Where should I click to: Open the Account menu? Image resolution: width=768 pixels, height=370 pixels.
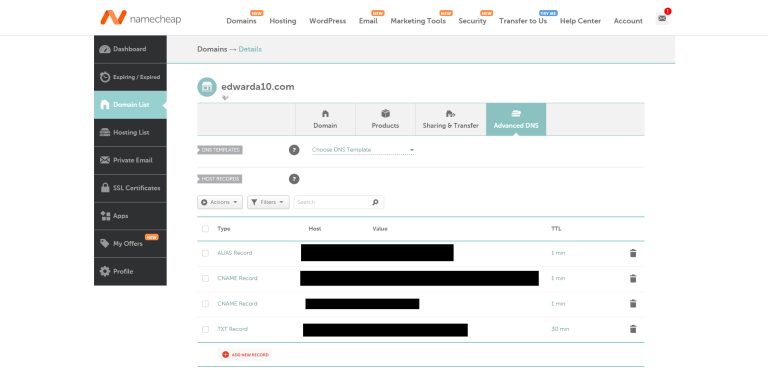[x=628, y=21]
